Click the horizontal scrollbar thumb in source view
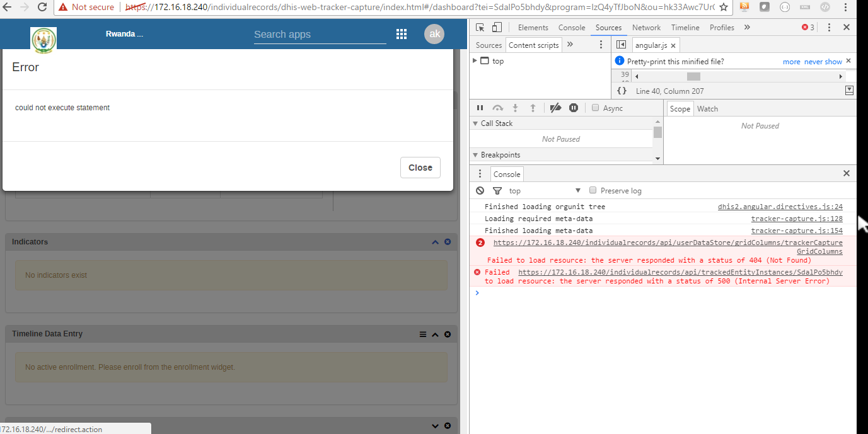 click(x=693, y=76)
